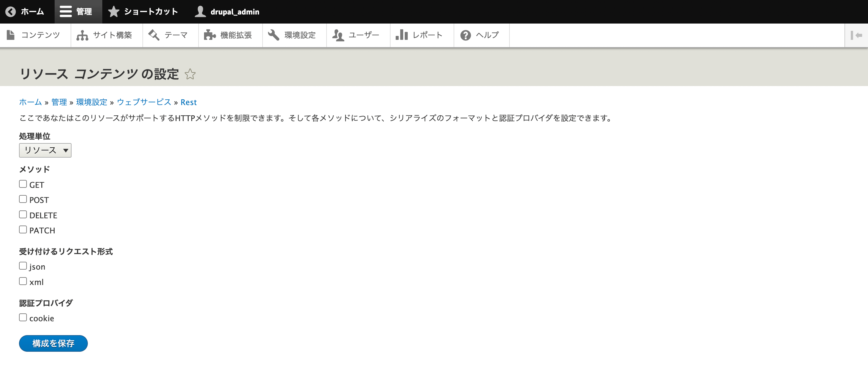Open the 環境設定 menu label

(300, 35)
